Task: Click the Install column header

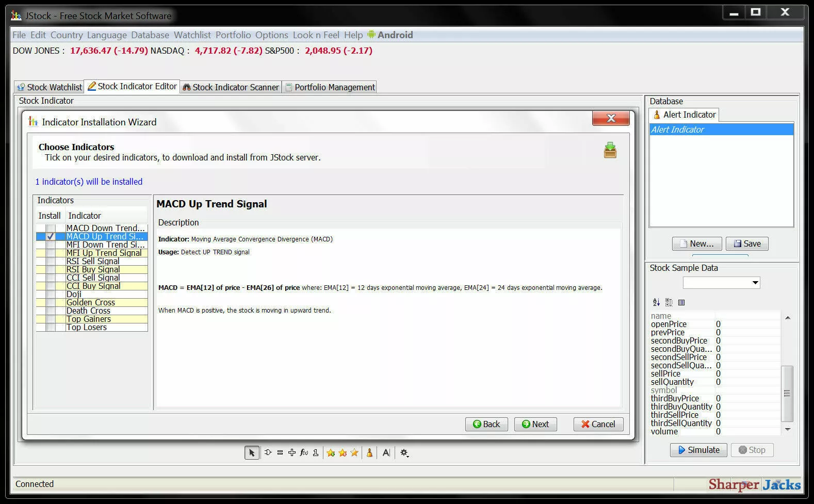Action: pyautogui.click(x=50, y=216)
